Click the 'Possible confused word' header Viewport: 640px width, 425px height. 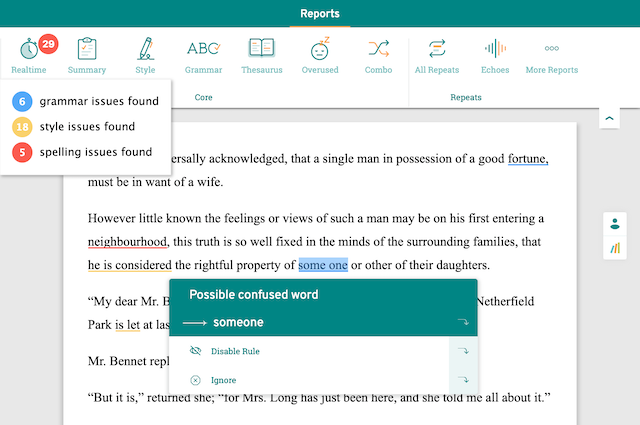click(253, 294)
